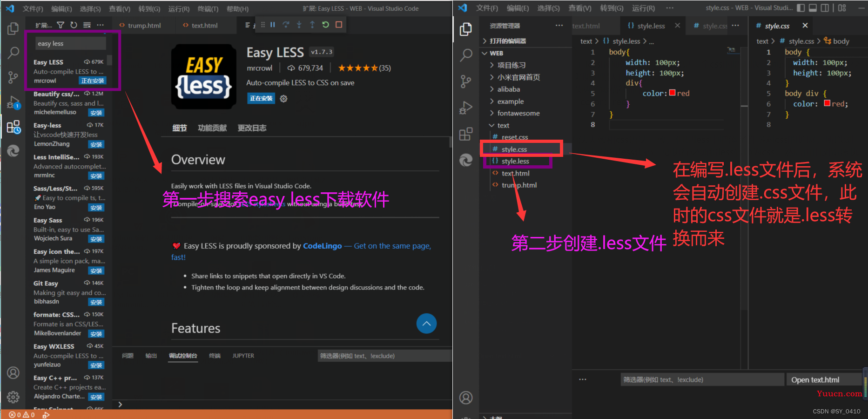The width and height of the screenshot is (868, 419).
Task: Open Edge tools icon in left window activity bar
Action: 13,151
